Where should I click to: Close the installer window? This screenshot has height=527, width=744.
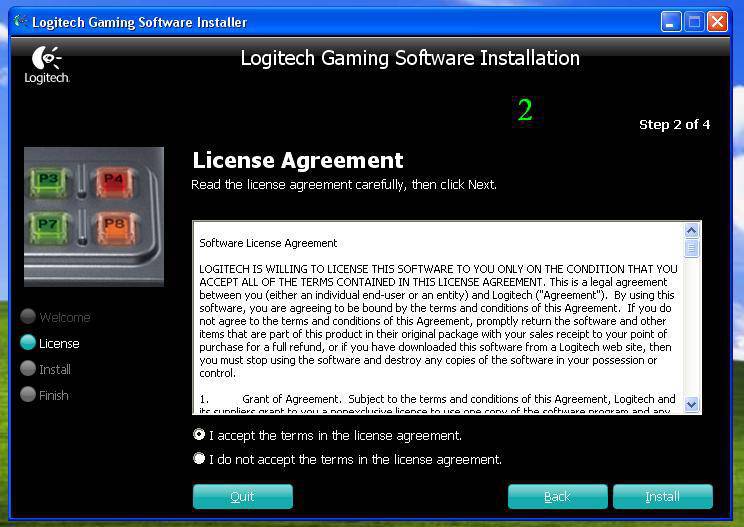pyautogui.click(x=717, y=22)
